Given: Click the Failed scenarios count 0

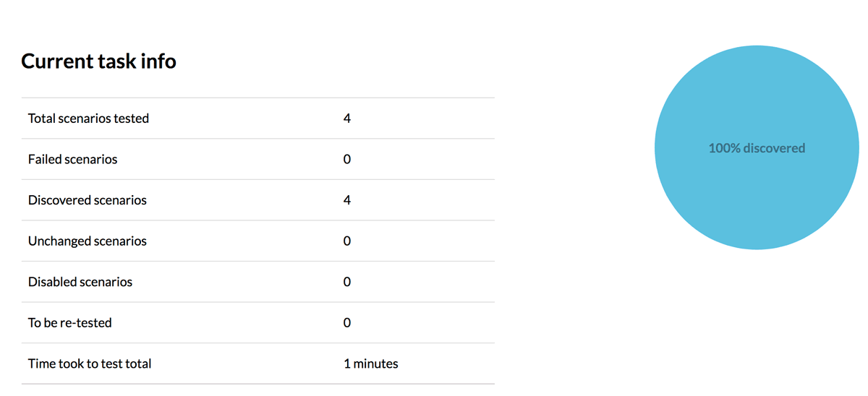Looking at the screenshot, I should (347, 159).
